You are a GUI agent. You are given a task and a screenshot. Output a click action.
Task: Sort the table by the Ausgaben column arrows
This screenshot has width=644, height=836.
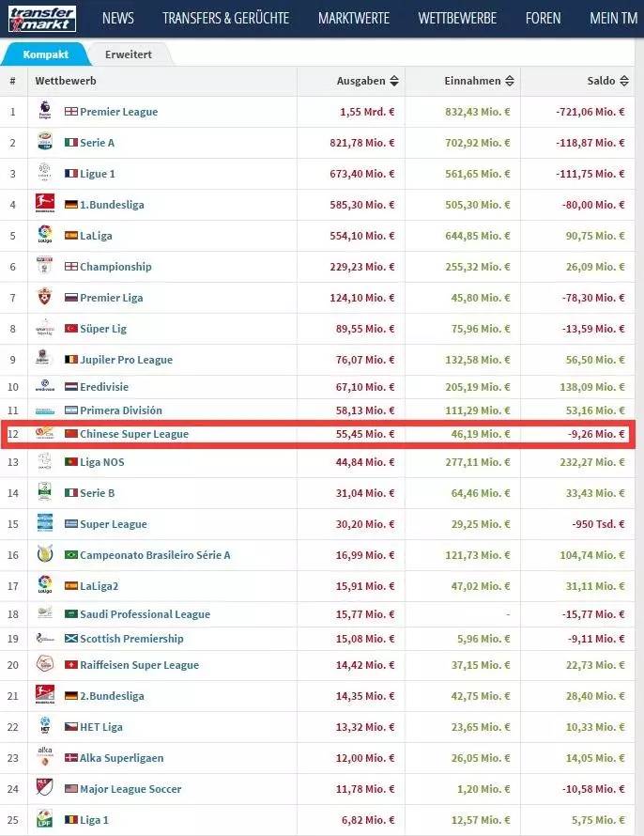tap(394, 81)
